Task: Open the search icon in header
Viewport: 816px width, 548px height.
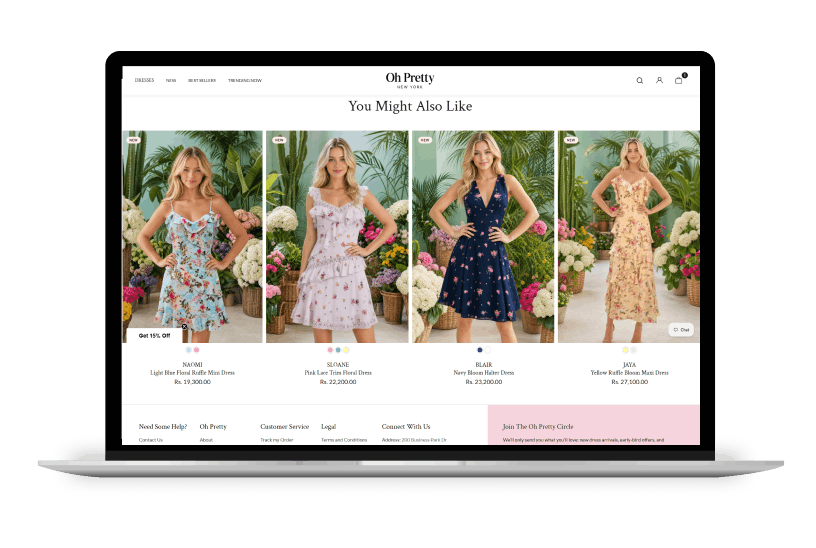Action: 640,81
